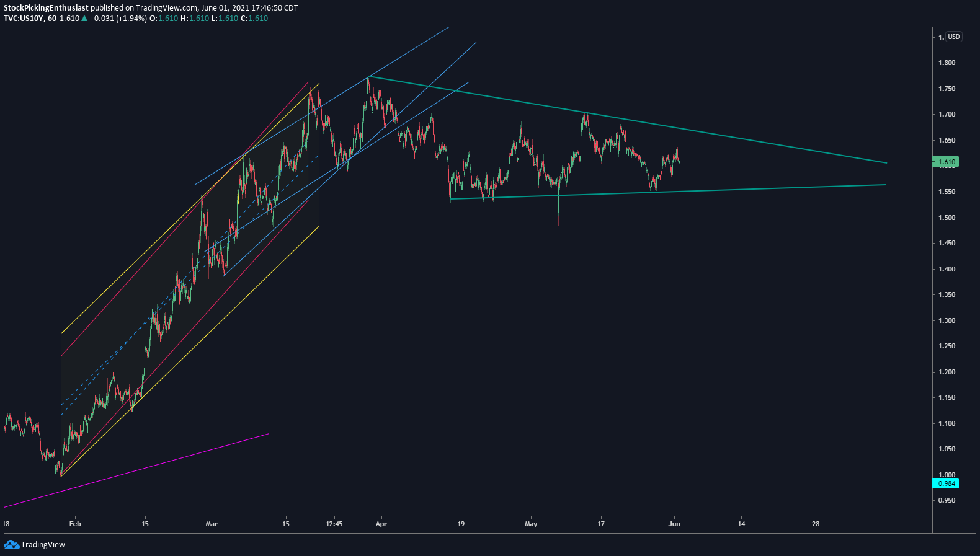Click the green up-arrow change indicator

point(84,19)
